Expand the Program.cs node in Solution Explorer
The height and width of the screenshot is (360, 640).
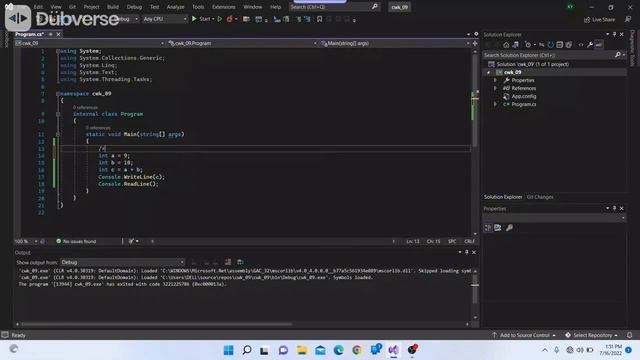click(x=496, y=104)
